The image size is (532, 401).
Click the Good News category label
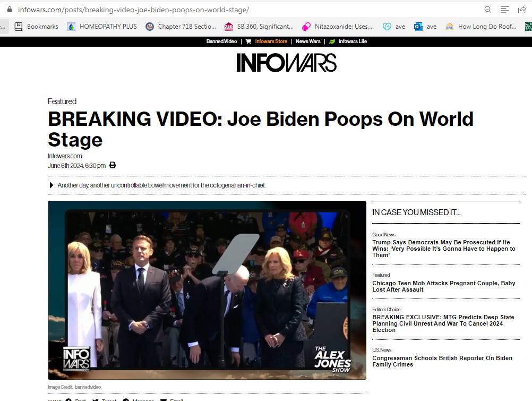384,235
